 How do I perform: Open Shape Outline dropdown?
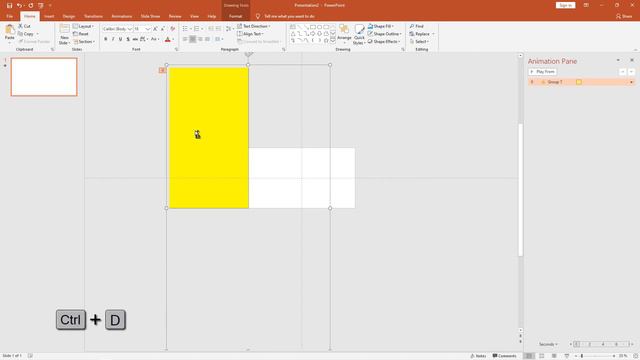pyautogui.click(x=384, y=34)
